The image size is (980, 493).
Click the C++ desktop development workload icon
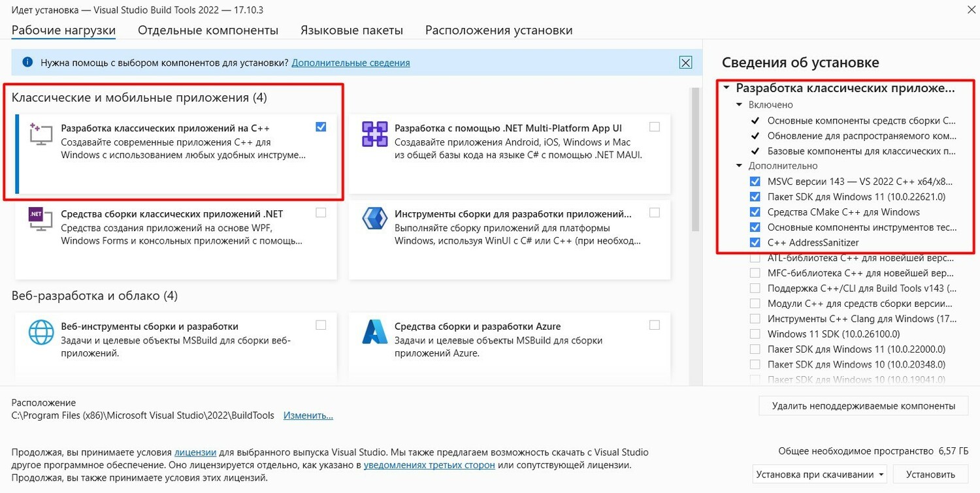point(41,134)
